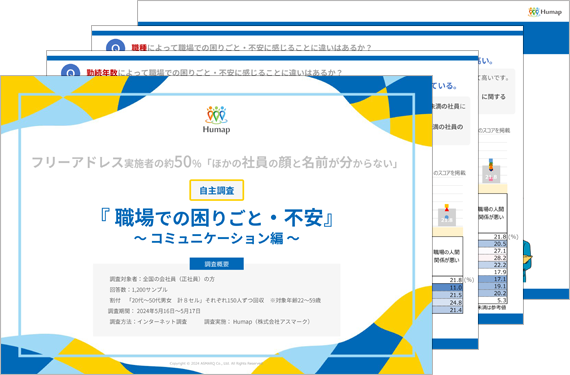Select the 自主調査 yellow-bordered label
Image resolution: width=570 pixels, height=375 pixels.
(217, 190)
